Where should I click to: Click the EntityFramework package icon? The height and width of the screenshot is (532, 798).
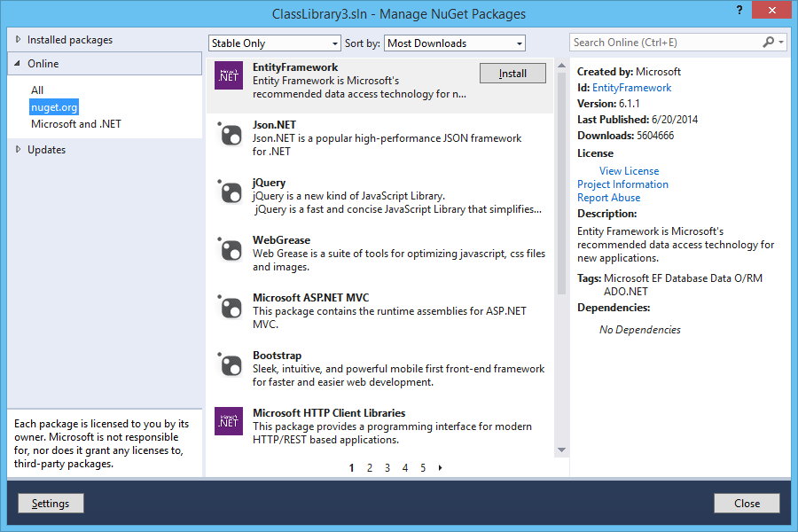click(229, 75)
